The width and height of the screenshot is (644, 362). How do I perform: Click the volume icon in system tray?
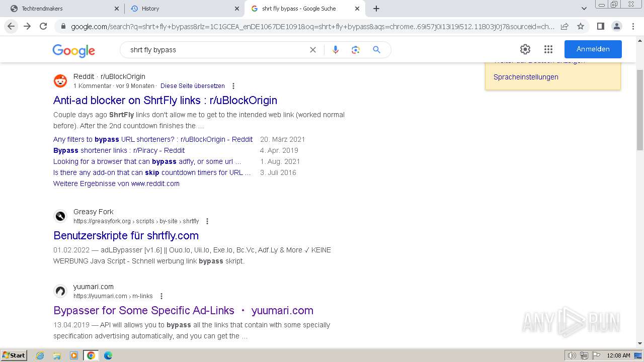coord(572,355)
